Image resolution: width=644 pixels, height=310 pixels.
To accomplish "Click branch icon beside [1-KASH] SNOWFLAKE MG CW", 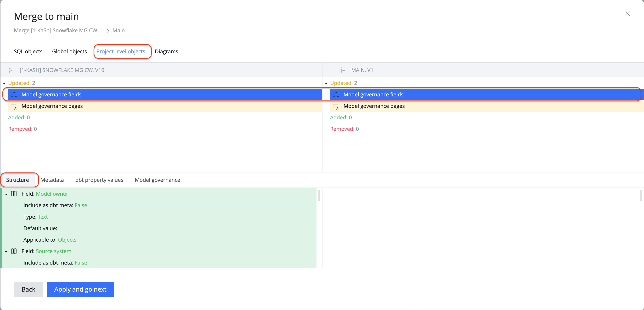I will (x=11, y=70).
